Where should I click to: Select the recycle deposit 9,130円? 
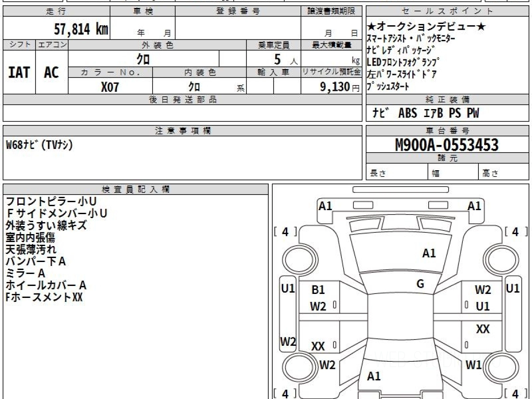point(340,87)
